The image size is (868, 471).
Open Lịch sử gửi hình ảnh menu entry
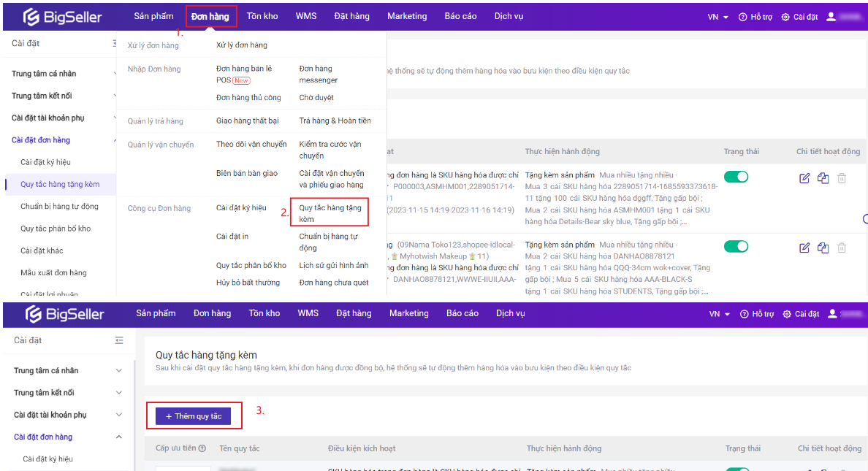coord(333,266)
